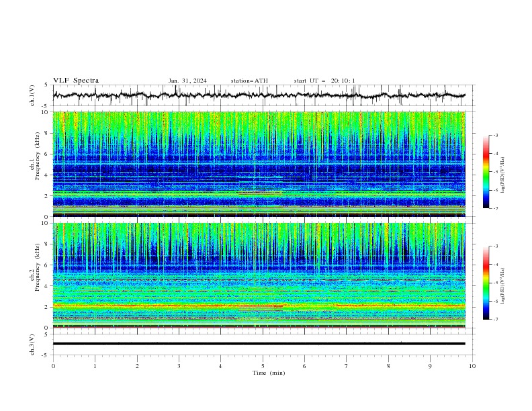Click tick label "2" on the Time axis
The width and height of the screenshot is (532, 411).
(x=137, y=366)
